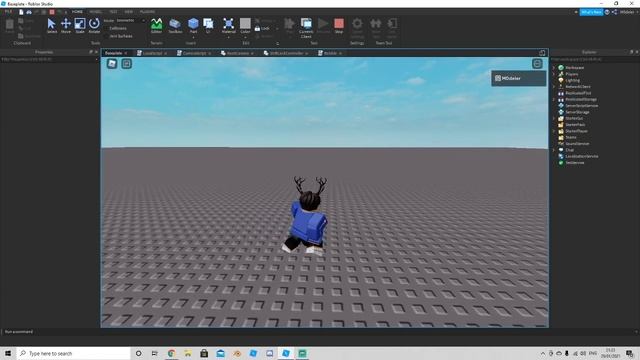
Task: Click the Properties filter field
Action: click(49, 59)
